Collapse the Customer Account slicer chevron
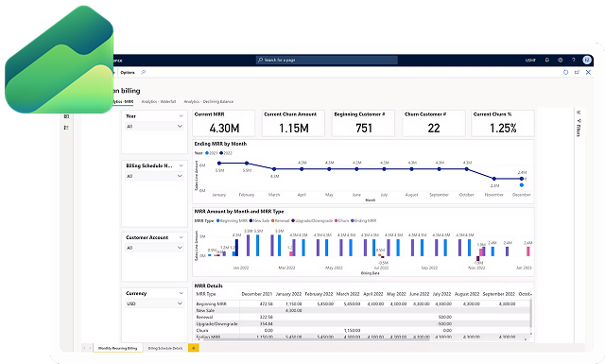 (181, 237)
